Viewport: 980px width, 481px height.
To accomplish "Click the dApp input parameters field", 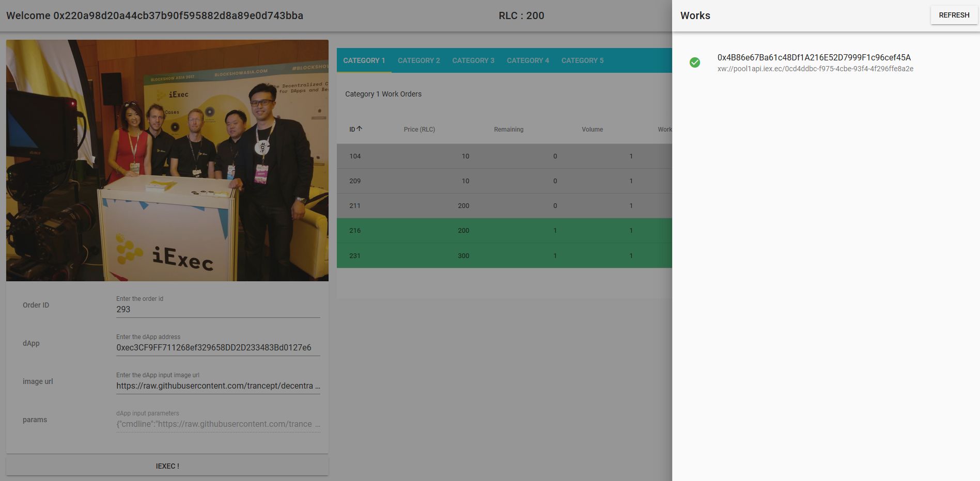I will [x=218, y=424].
